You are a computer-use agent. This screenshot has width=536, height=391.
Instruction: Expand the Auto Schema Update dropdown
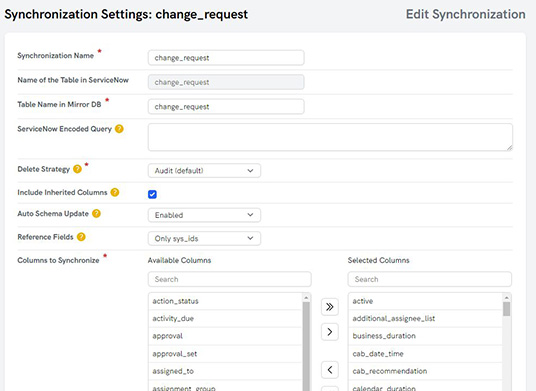[204, 215]
